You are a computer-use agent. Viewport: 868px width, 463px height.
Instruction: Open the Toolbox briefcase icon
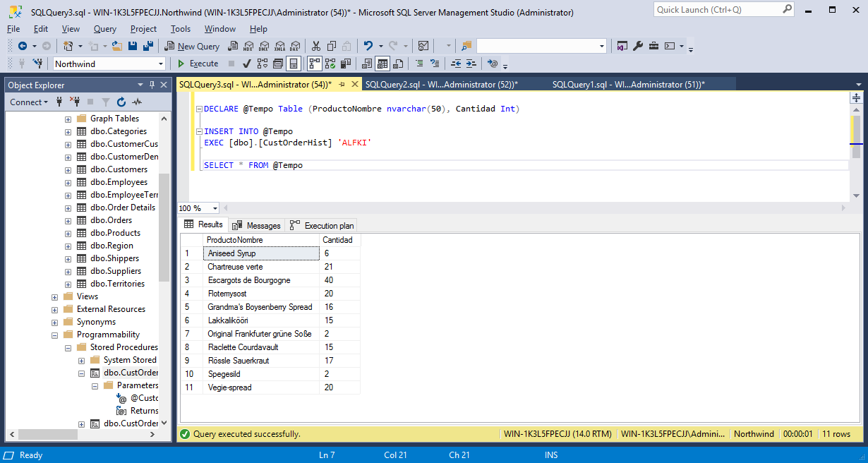click(653, 46)
